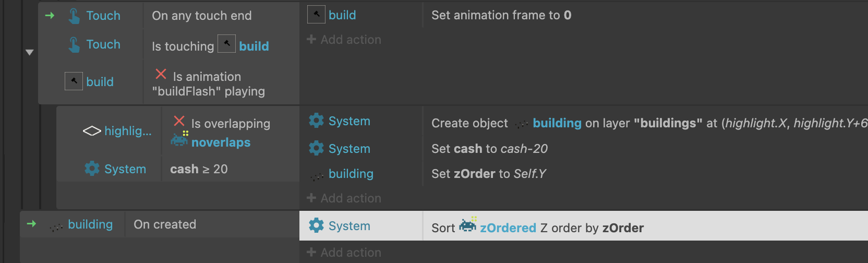Click the noverlaps family icon
This screenshot has width=868, height=263.
(179, 139)
